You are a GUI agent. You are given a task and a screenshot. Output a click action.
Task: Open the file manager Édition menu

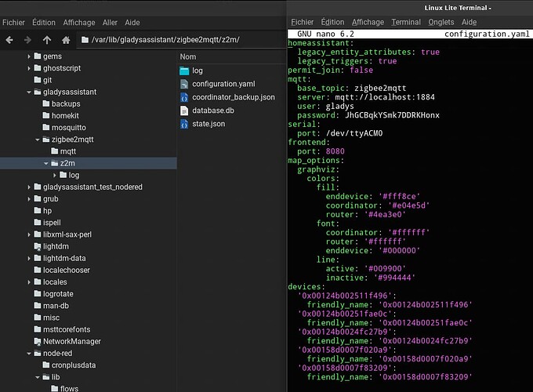[x=44, y=23]
